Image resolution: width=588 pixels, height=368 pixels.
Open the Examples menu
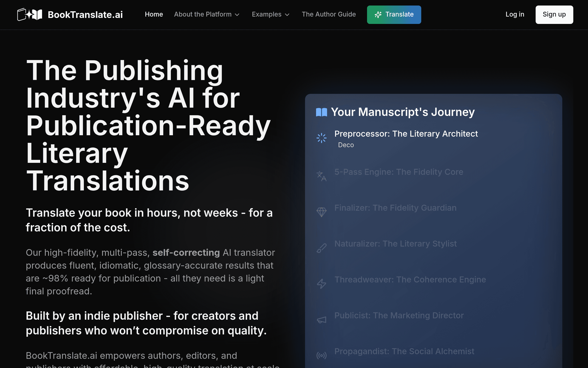[x=271, y=14]
